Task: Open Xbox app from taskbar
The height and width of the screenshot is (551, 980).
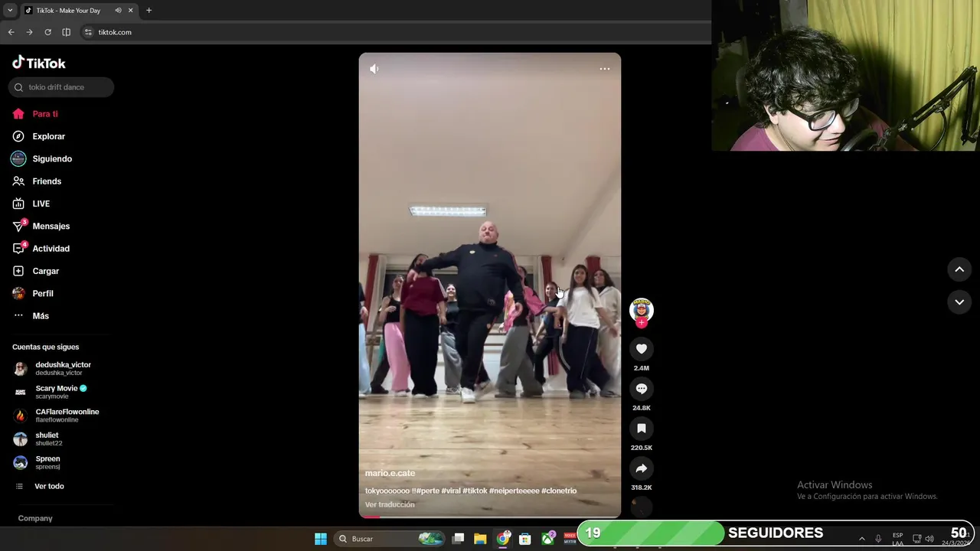Action: coord(548,539)
